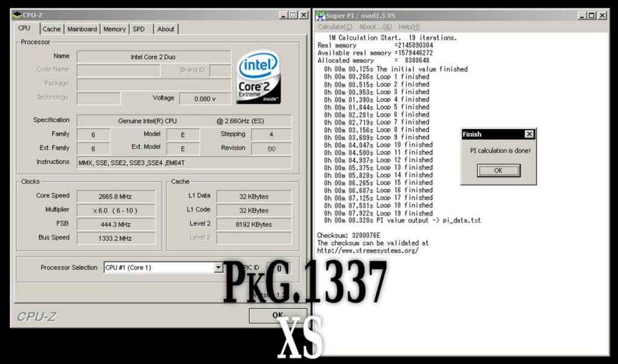Minimize the CPU-Z window
Screen dimensions: 618x364
coord(284,15)
